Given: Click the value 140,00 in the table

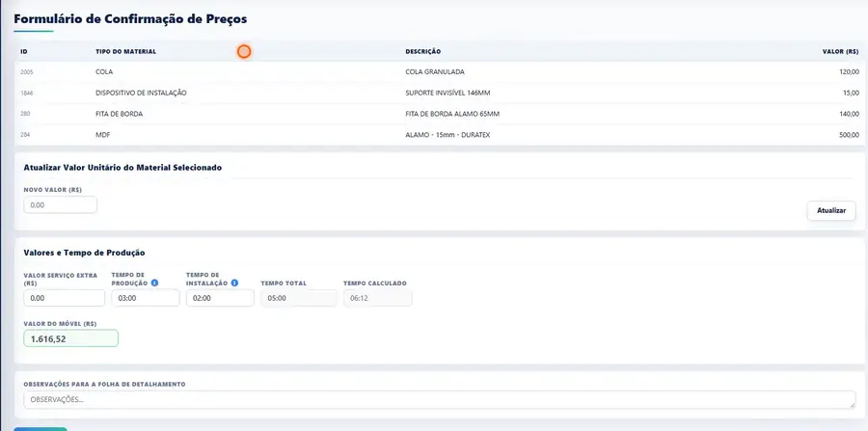Looking at the screenshot, I should click(x=849, y=114).
